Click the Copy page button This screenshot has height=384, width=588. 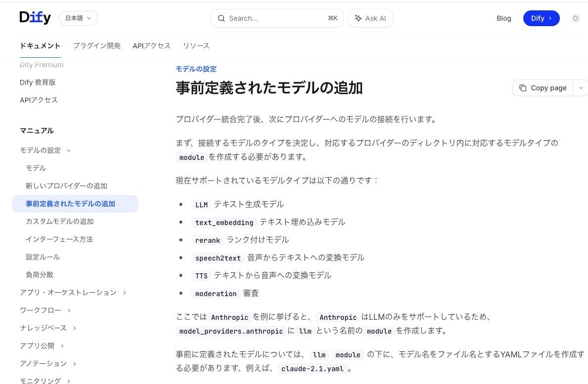click(x=543, y=88)
